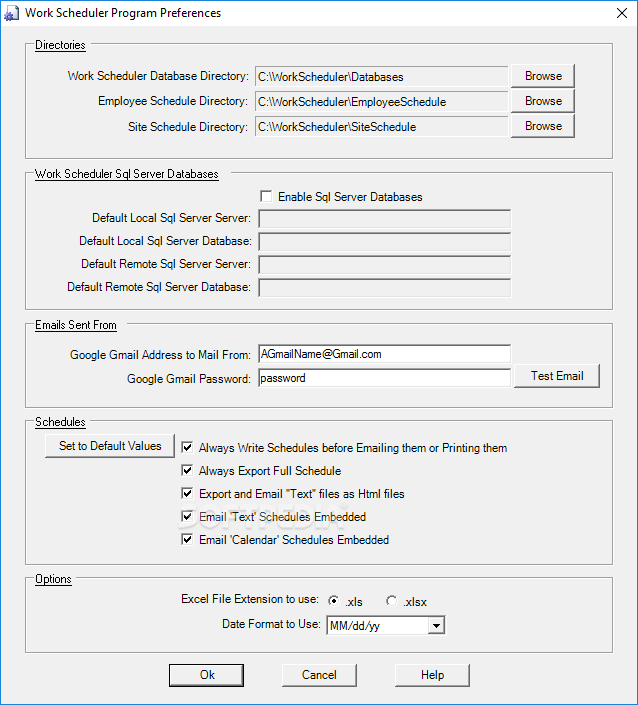Click 'Default Local Sql Server Server:' label

pyautogui.click(x=171, y=218)
